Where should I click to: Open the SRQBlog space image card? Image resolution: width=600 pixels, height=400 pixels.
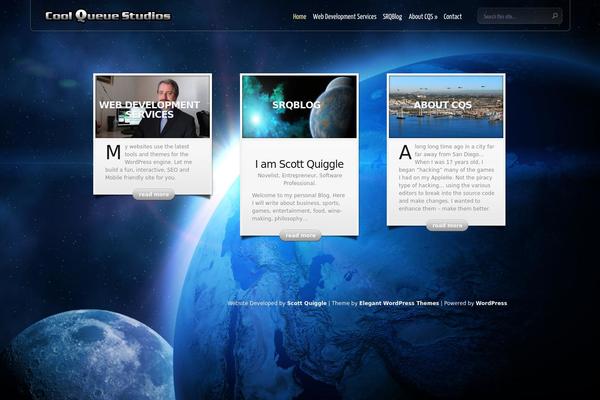click(x=300, y=106)
